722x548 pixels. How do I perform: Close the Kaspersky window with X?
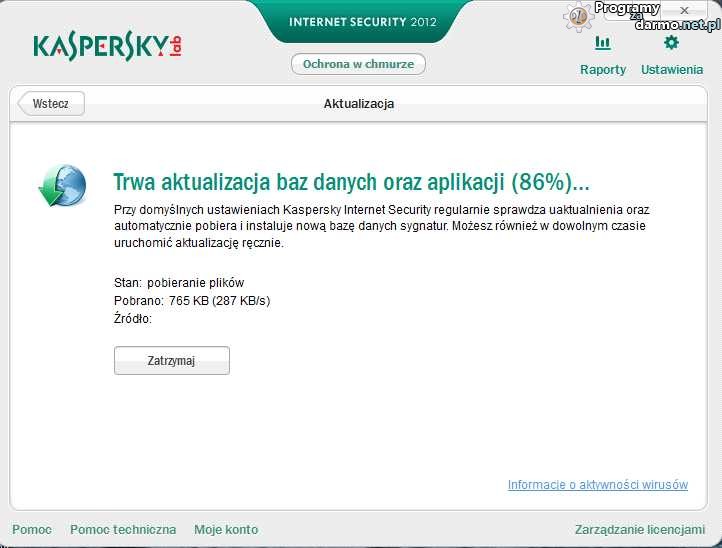click(x=684, y=10)
